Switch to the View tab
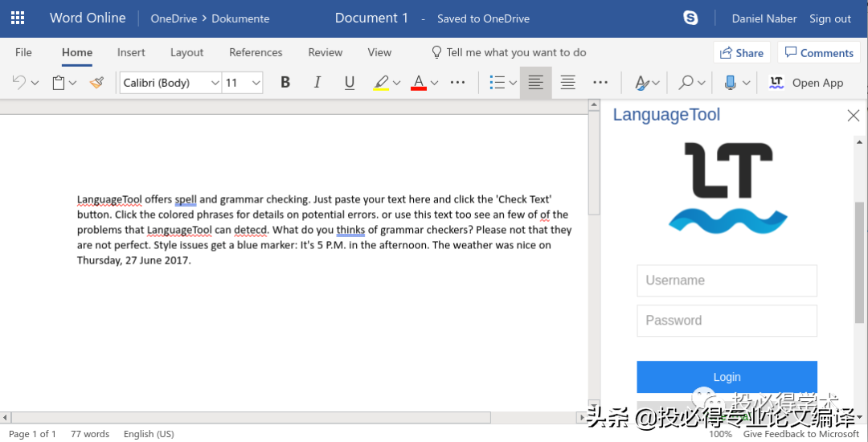The image size is (868, 442). [x=379, y=52]
